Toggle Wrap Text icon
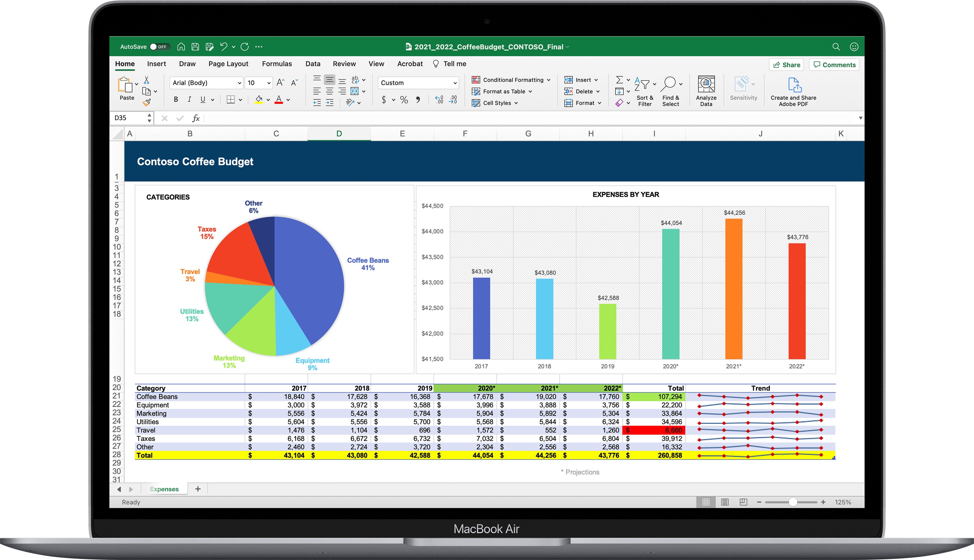 (x=355, y=80)
